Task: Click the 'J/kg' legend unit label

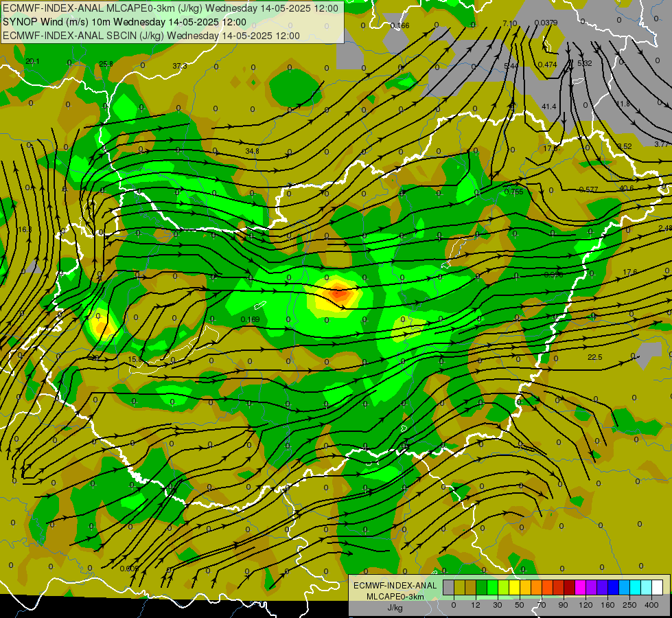Action: point(395,608)
